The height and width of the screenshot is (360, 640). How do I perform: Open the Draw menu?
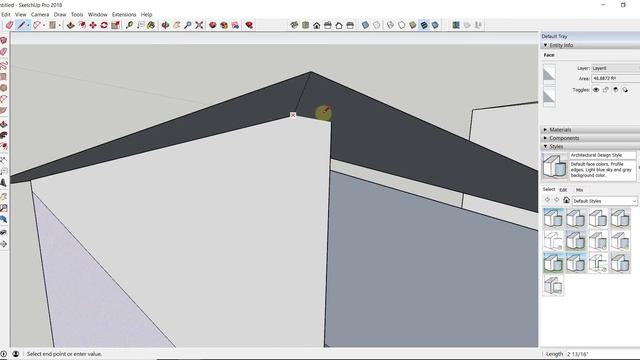click(x=60, y=14)
